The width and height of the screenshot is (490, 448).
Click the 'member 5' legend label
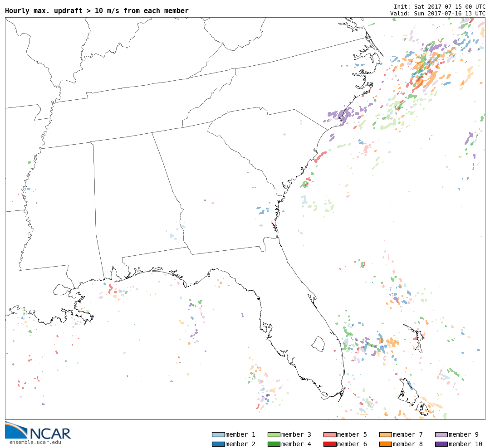coord(352,434)
